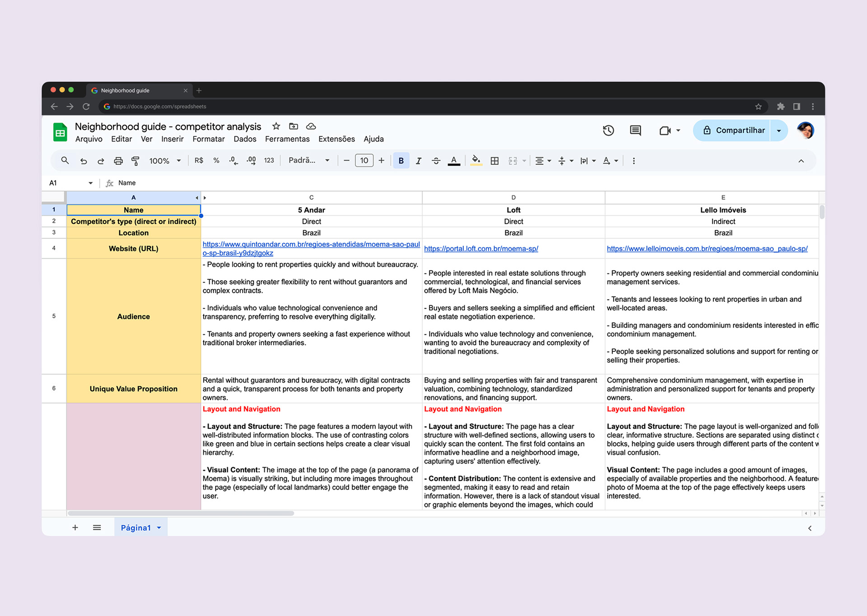Open the quintoandar.com.br link
This screenshot has width=867, height=616.
click(311, 249)
